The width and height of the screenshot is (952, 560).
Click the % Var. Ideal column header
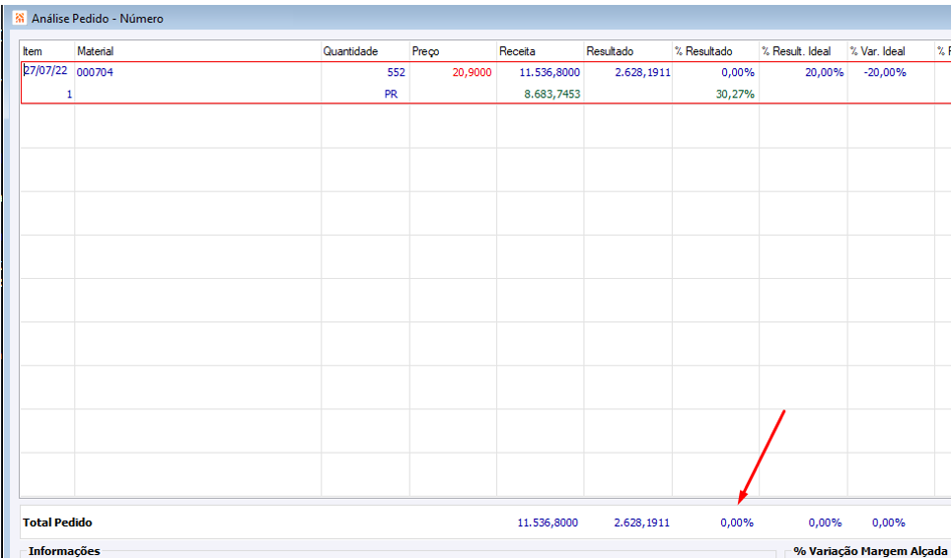877,51
